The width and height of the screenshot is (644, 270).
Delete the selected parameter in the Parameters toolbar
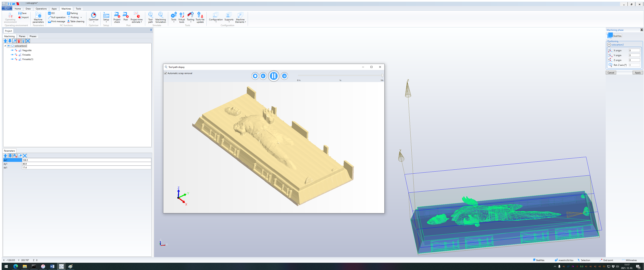(25, 156)
